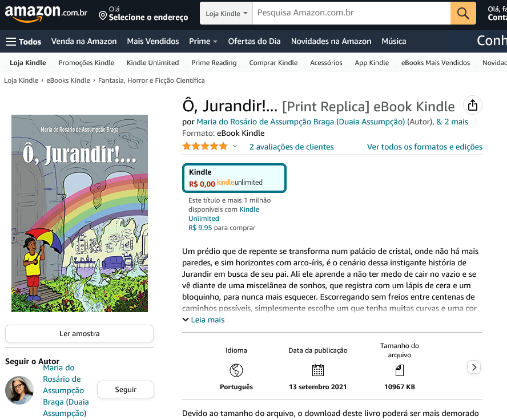This screenshot has height=420, width=507.
Task: Click the book cover thumbnail
Action: point(79,213)
